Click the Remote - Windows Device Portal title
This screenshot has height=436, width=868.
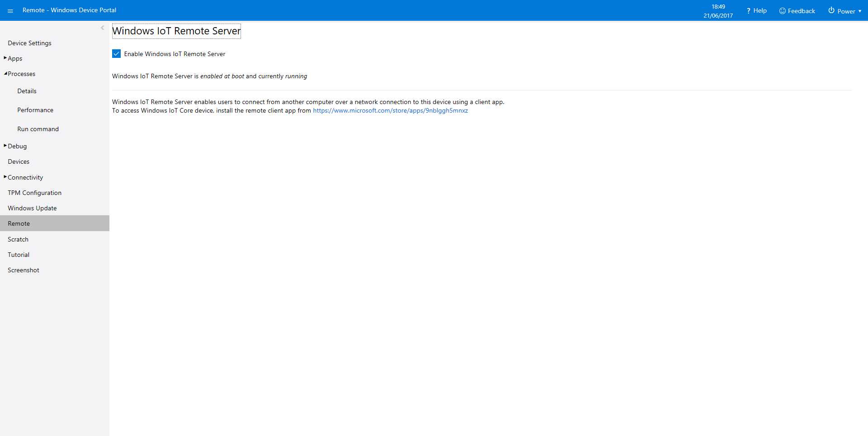69,10
